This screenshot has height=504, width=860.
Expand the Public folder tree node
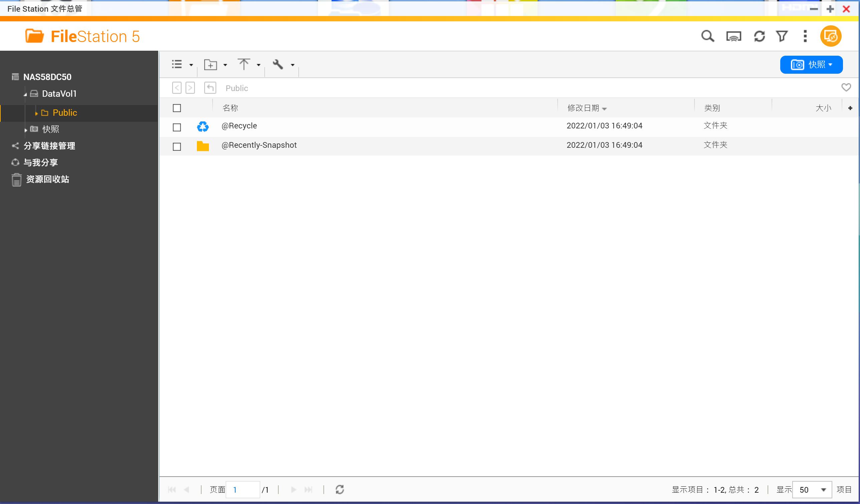point(36,113)
